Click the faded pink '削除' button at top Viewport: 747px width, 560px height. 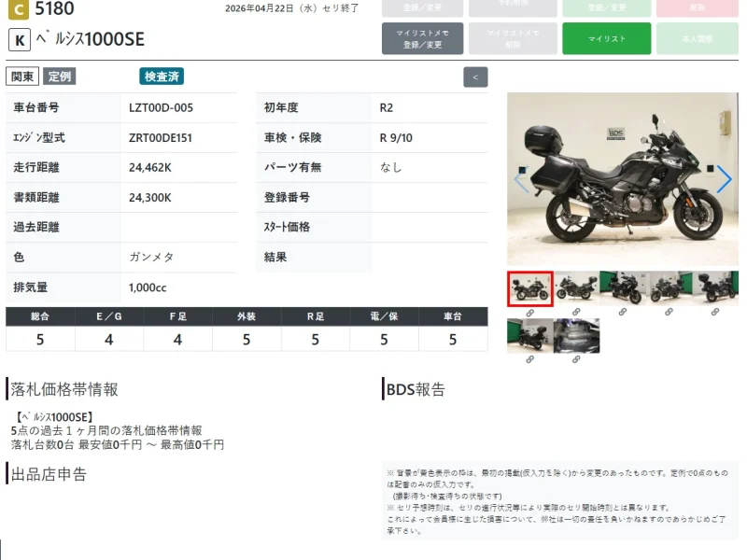point(697,8)
